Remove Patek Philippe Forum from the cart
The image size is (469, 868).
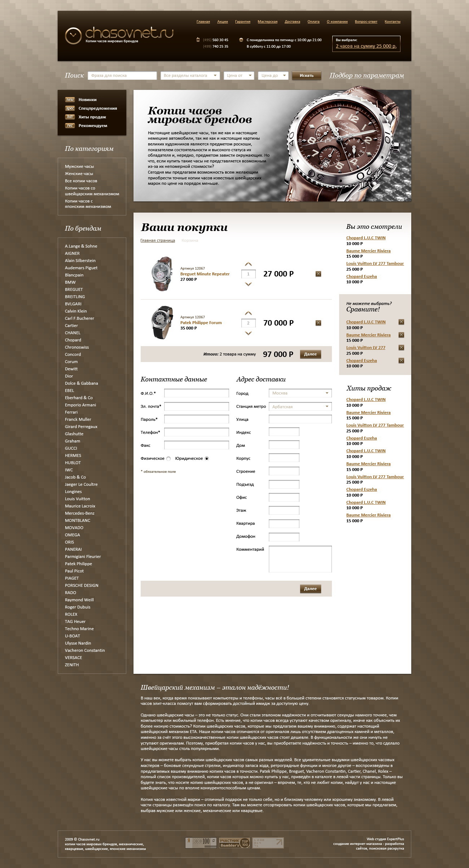(318, 323)
